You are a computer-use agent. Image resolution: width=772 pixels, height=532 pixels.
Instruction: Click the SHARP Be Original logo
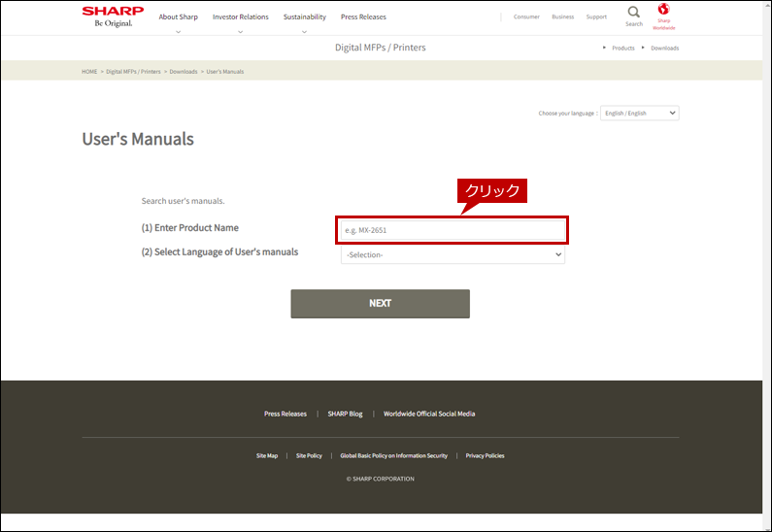[x=113, y=17]
